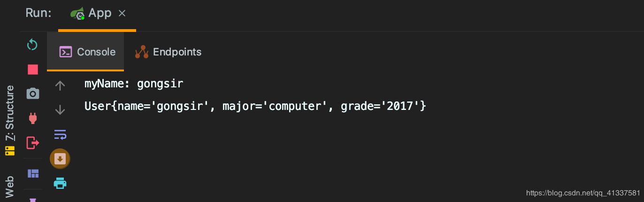Click the pin icon below the layout icon

click(32, 199)
